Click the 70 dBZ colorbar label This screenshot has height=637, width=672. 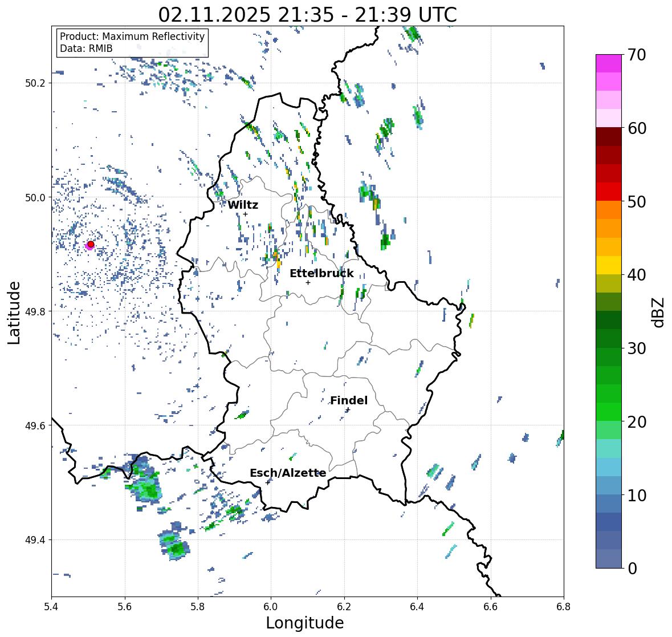tap(637, 55)
